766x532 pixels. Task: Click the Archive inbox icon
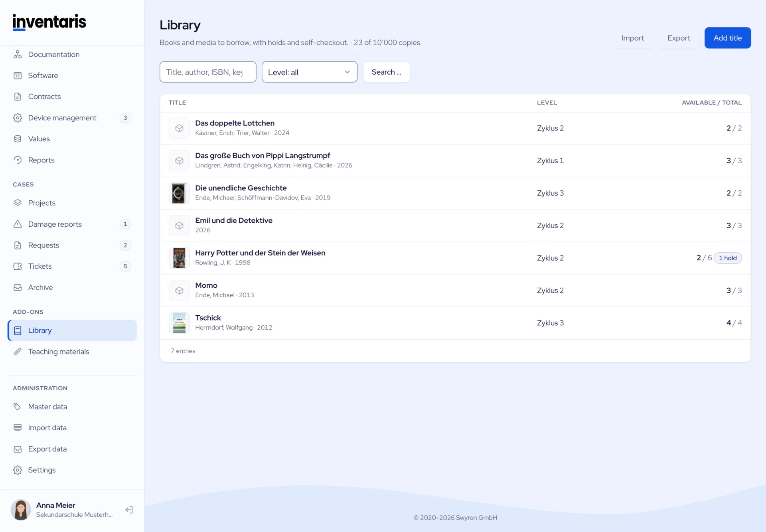[18, 287]
